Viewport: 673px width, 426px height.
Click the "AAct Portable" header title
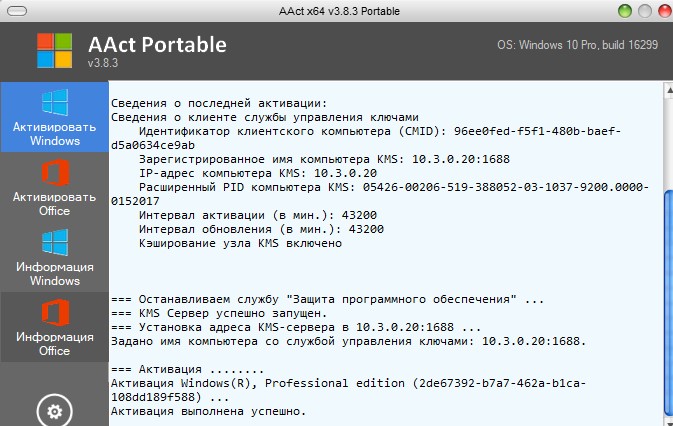[156, 45]
